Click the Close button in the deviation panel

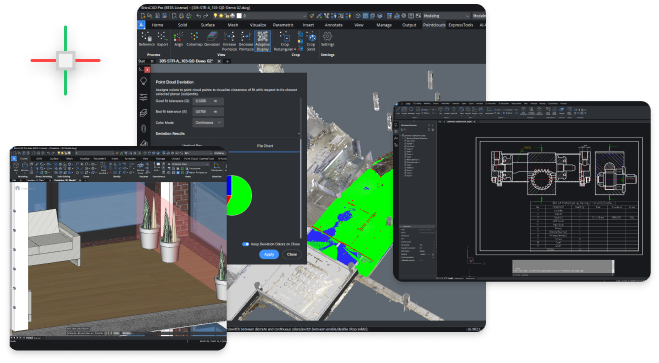pyautogui.click(x=292, y=254)
